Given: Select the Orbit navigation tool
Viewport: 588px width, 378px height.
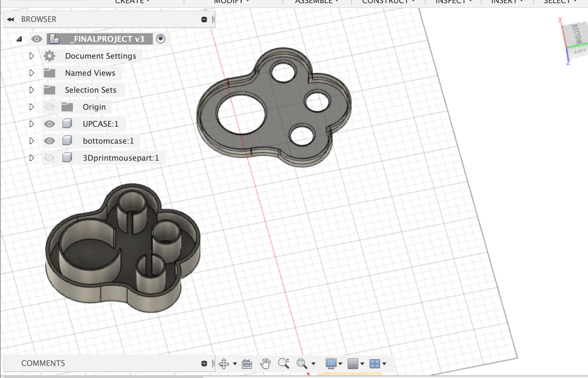Looking at the screenshot, I should 224,363.
